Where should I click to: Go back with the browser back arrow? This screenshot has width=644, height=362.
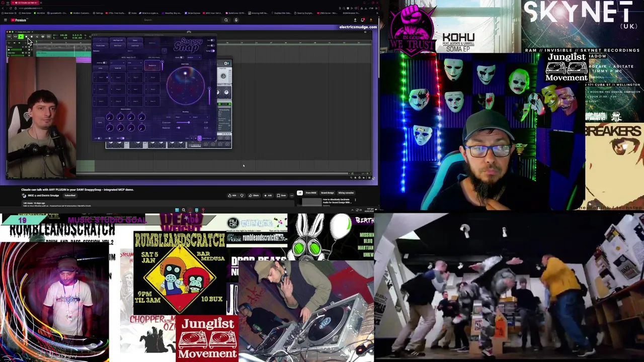click(3, 8)
